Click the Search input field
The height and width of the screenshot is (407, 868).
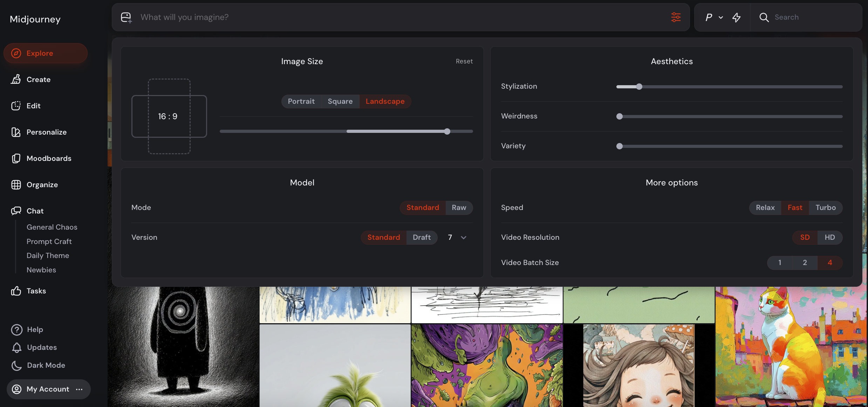click(813, 17)
